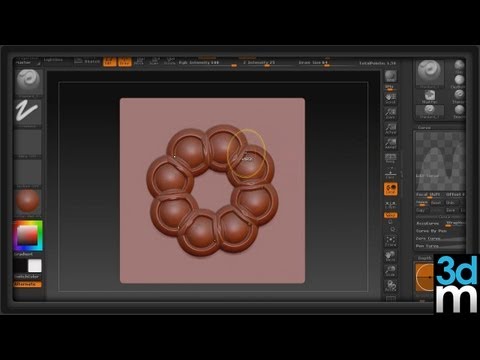The image size is (480, 360).
Task: Click the Zoom canvas icon
Action: [390, 113]
